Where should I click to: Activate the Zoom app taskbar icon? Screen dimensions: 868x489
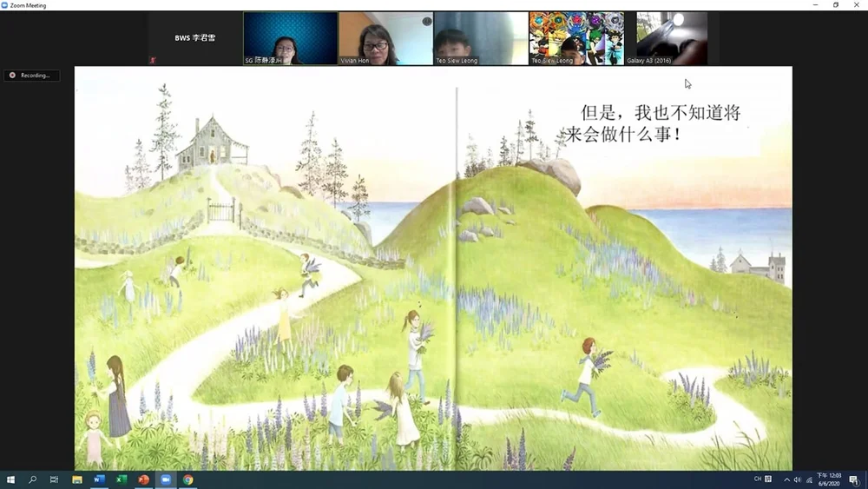point(166,479)
